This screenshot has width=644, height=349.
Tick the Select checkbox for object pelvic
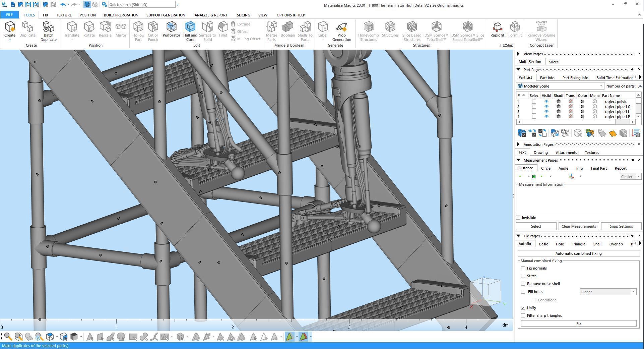point(534,102)
